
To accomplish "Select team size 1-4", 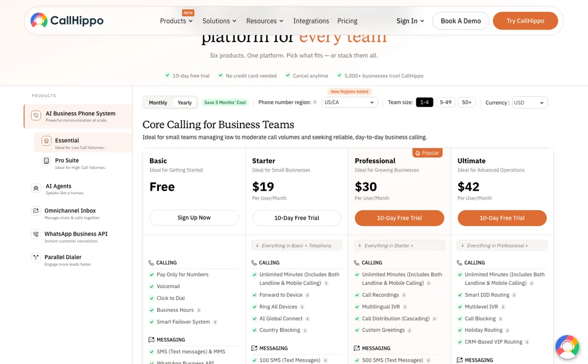I will point(424,102).
